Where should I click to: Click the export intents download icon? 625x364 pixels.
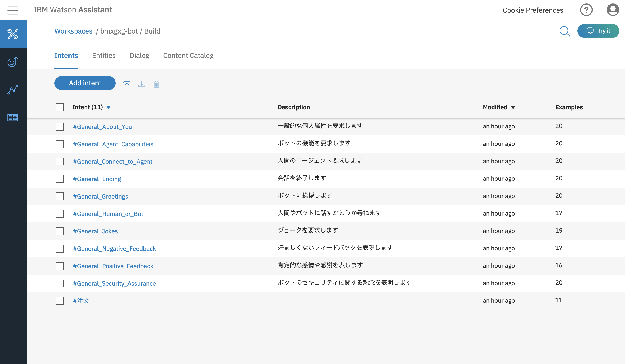coord(141,84)
